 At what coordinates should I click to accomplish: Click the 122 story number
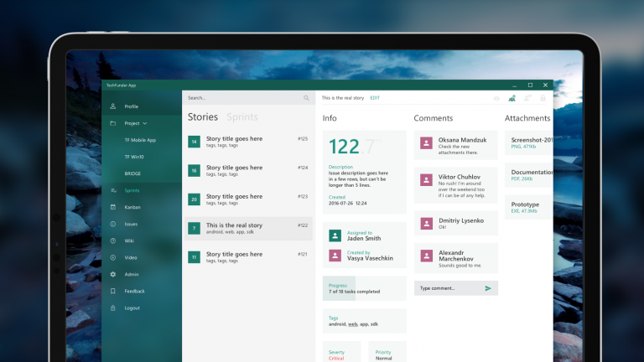point(344,147)
